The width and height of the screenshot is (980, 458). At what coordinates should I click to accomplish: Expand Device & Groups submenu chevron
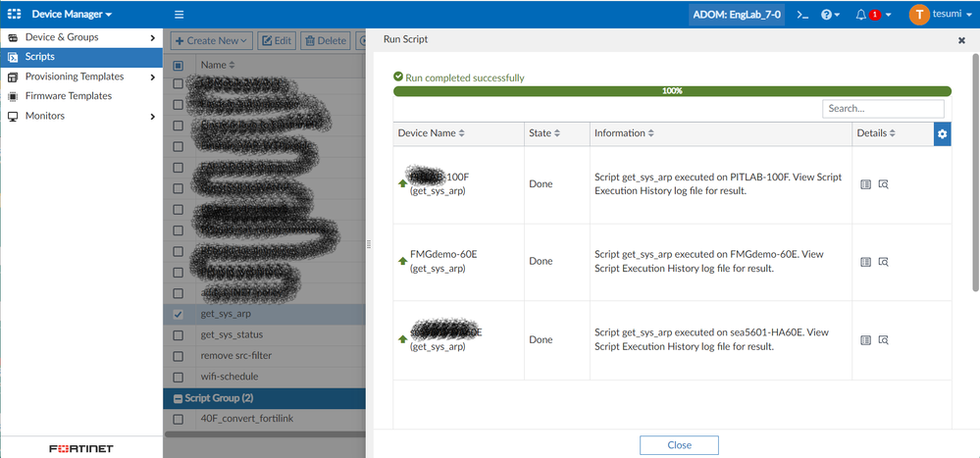point(152,37)
